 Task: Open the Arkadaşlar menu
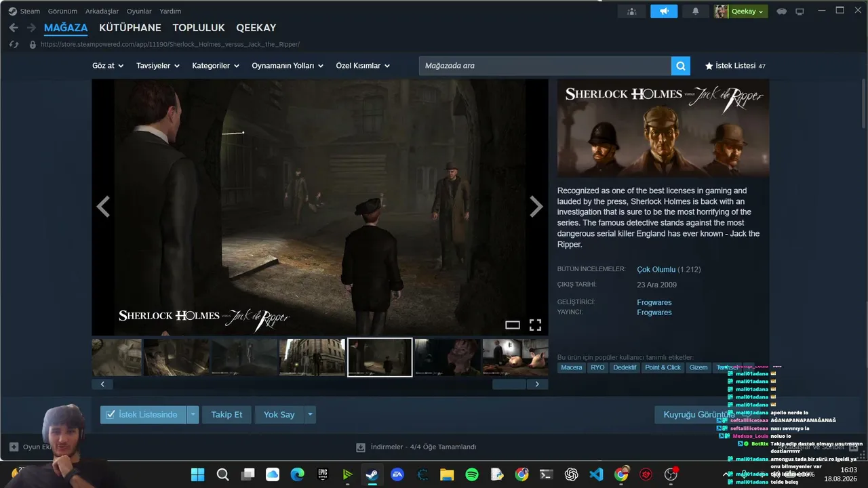click(x=102, y=11)
